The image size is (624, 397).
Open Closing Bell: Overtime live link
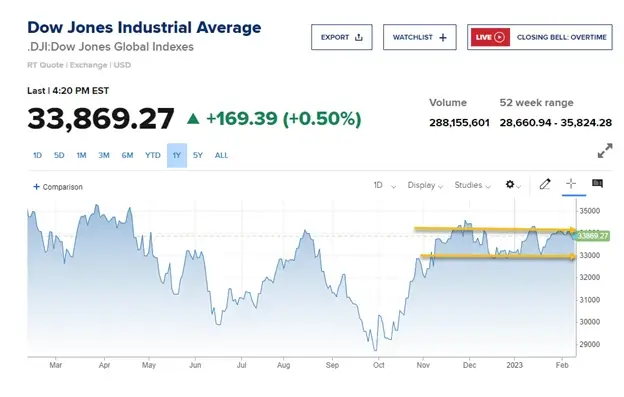click(x=540, y=37)
